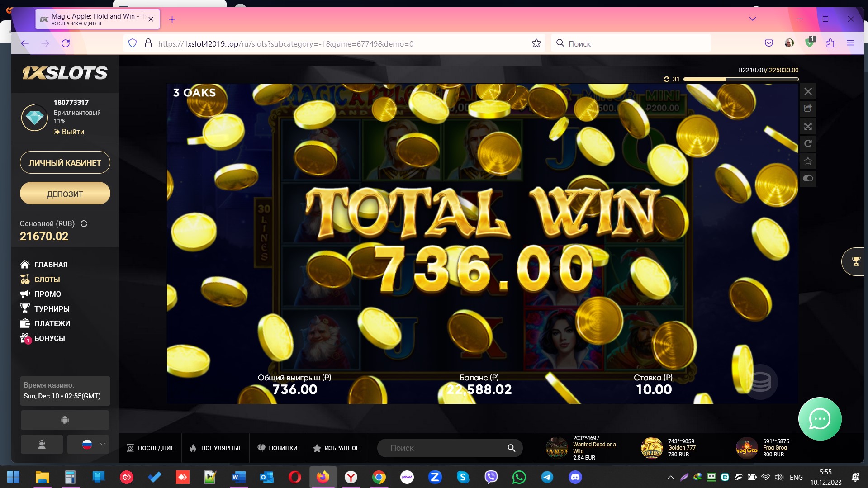Open a new browser tab
868x488 pixels.
(172, 19)
